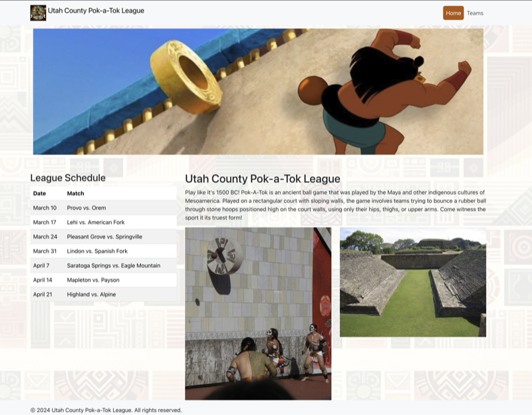Select the Match column header

click(75, 194)
